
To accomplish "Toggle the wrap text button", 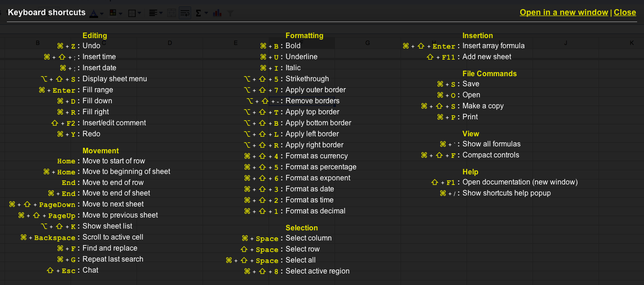I will (185, 13).
